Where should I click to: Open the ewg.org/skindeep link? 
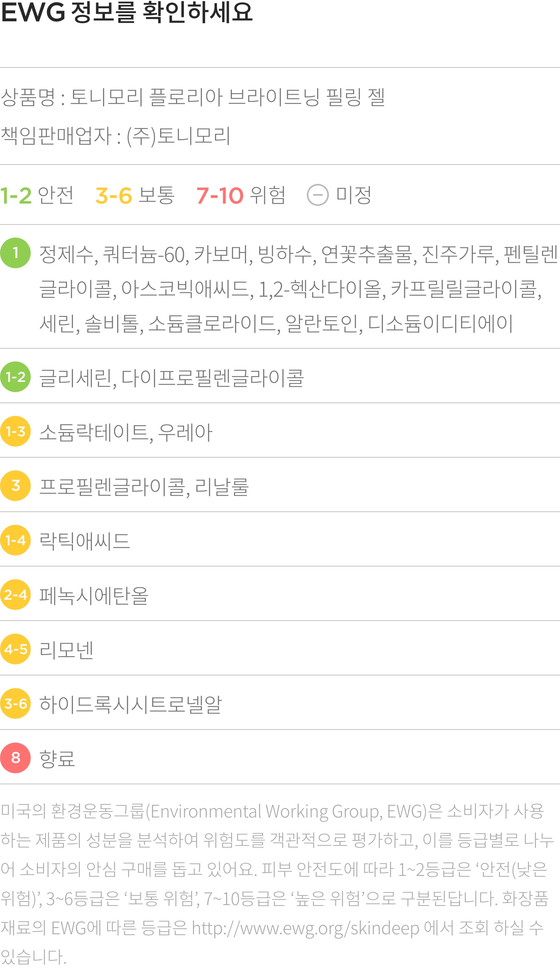306,928
